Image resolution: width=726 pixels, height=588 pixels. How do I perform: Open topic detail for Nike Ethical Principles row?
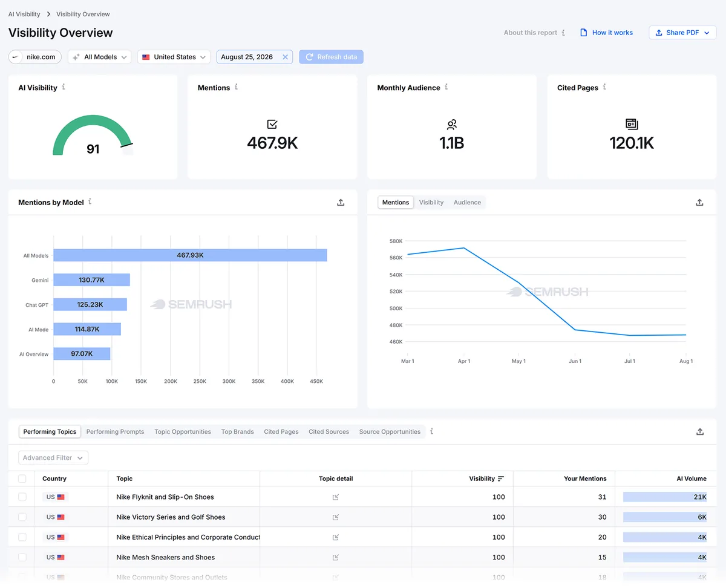tap(336, 537)
